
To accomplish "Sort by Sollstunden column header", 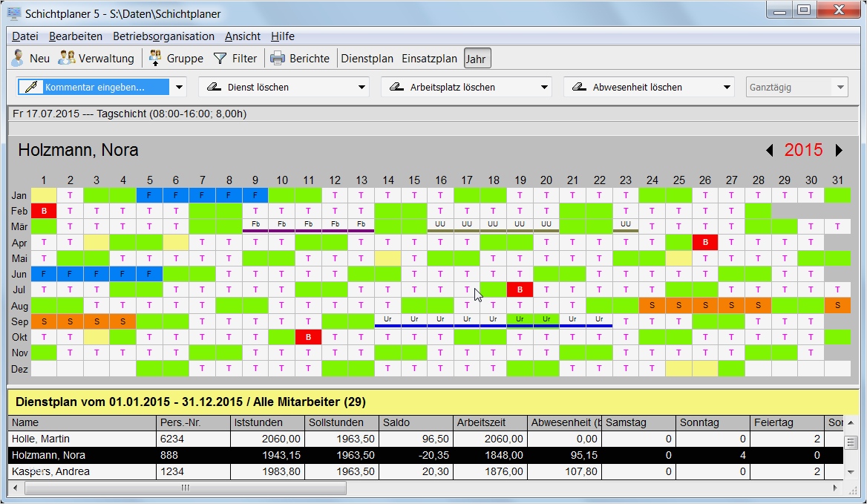I will [341, 423].
